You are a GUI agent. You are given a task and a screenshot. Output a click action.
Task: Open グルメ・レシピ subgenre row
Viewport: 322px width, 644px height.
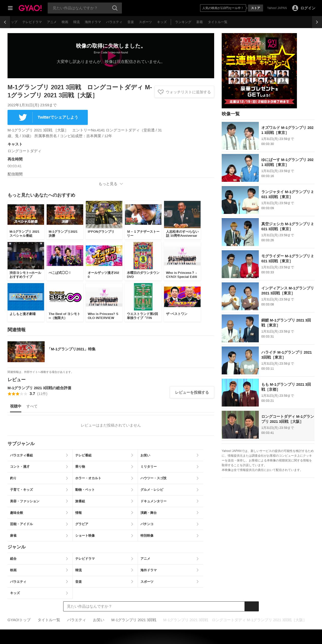pos(170,490)
